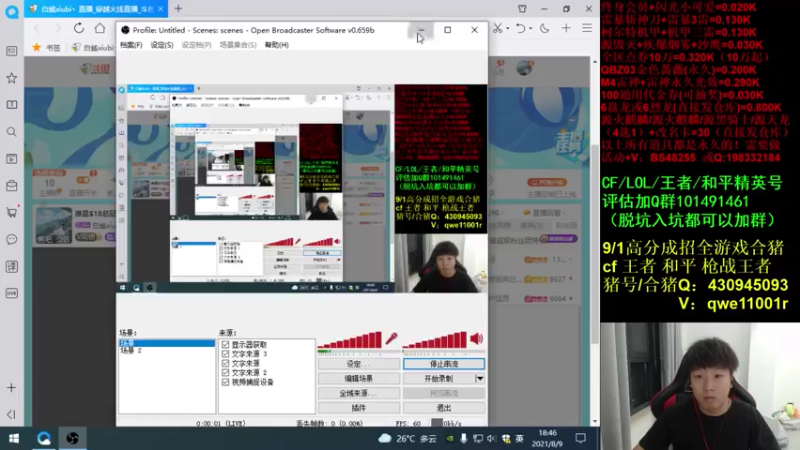Add a sidebar app with plus icon
Image resolution: width=800 pixels, height=450 pixels.
(11, 388)
